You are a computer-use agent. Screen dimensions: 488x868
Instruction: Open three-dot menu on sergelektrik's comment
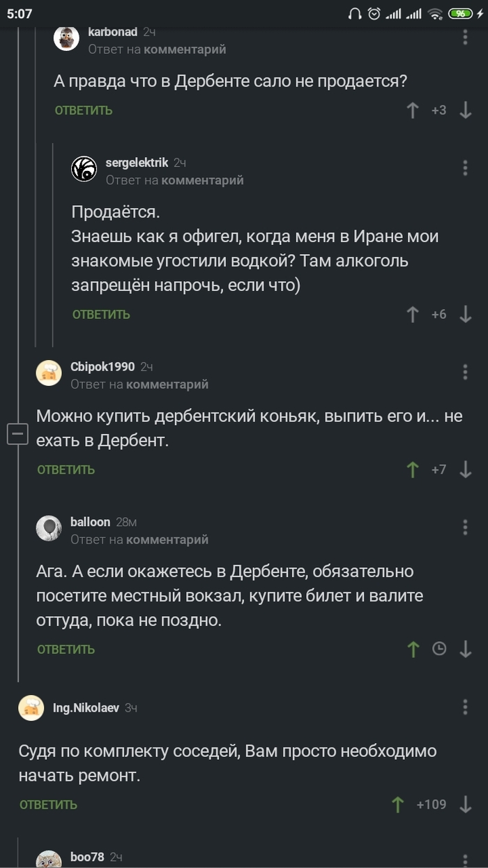466,168
